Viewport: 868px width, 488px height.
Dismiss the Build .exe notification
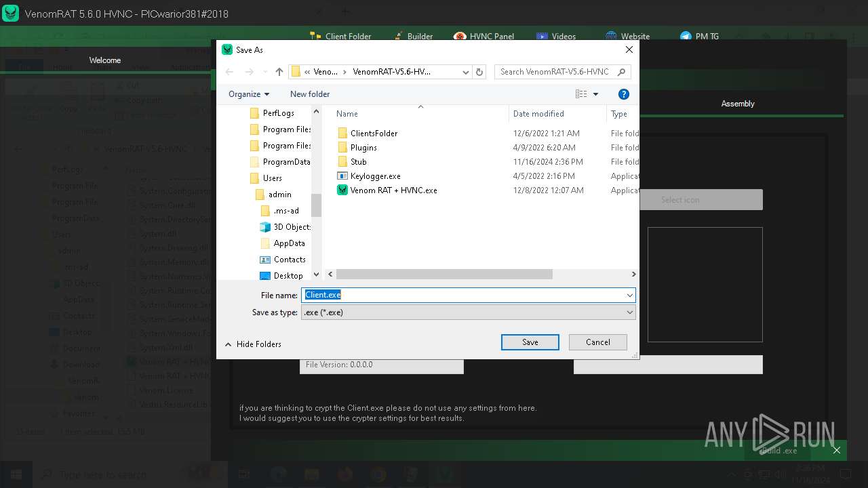point(837,450)
